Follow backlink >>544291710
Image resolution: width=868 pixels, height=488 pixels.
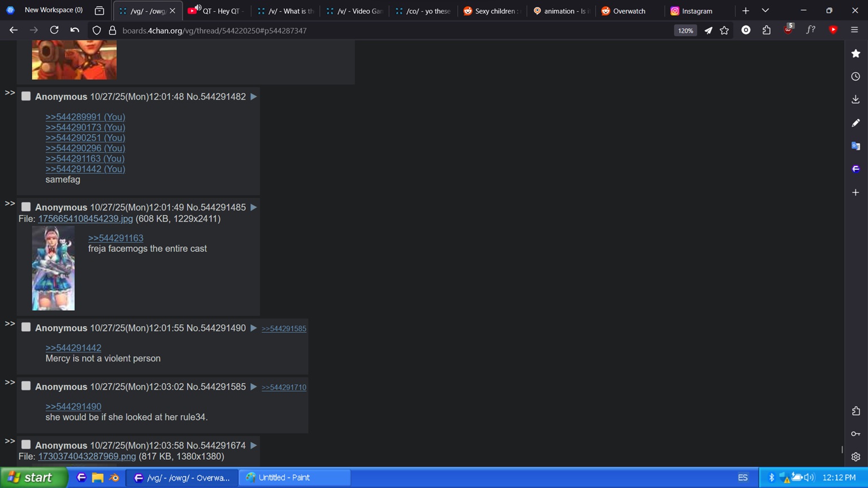click(284, 387)
